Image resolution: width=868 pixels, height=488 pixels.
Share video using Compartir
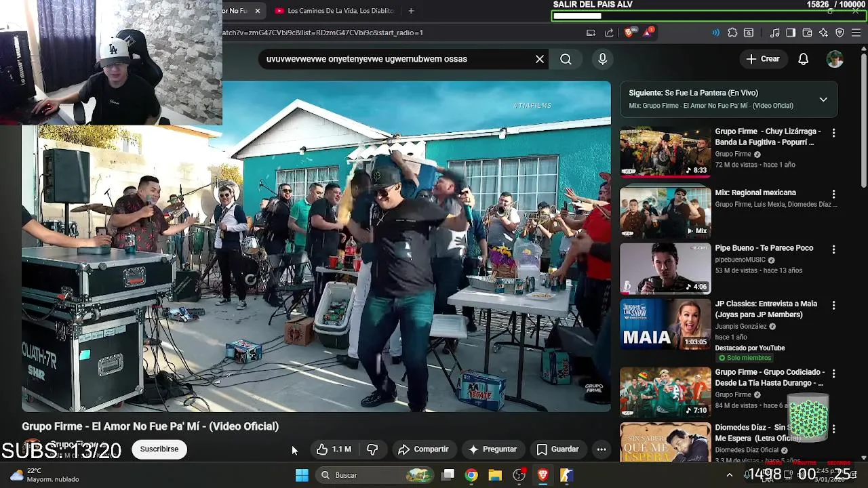pos(423,449)
